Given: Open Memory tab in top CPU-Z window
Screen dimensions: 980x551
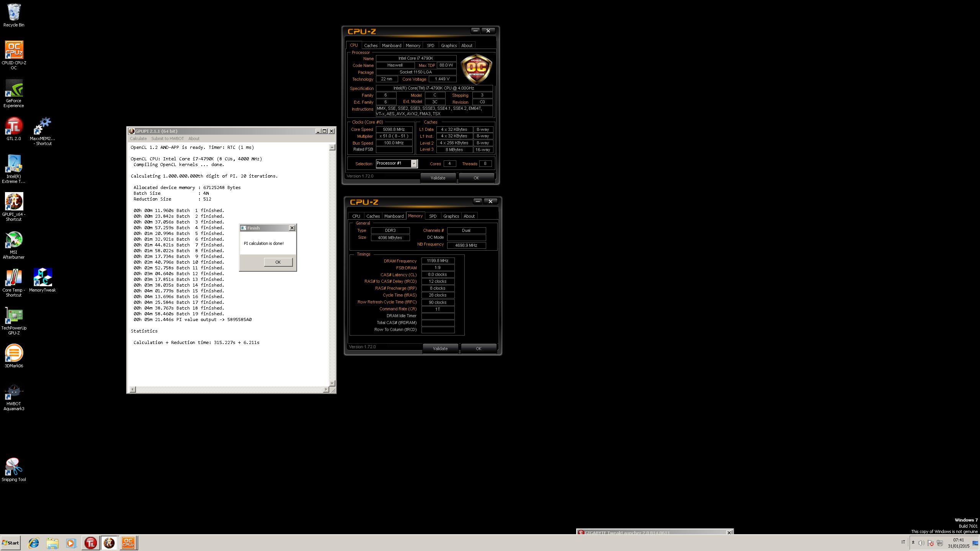Looking at the screenshot, I should click(413, 46).
